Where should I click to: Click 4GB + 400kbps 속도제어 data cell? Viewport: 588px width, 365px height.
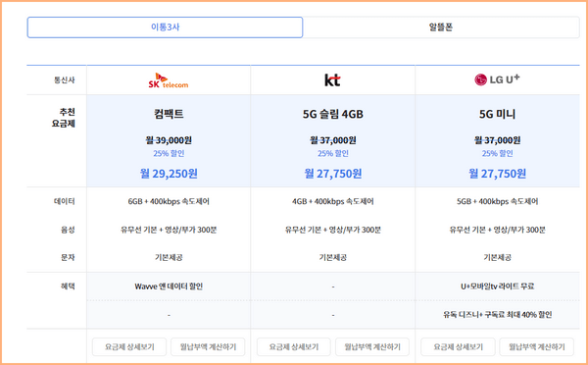pyautogui.click(x=333, y=201)
